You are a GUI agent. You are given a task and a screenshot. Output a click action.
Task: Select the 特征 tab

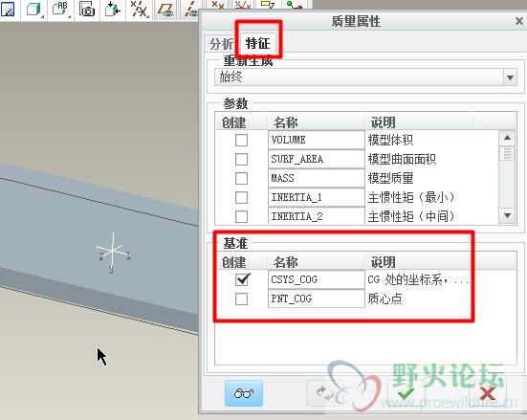(x=258, y=43)
